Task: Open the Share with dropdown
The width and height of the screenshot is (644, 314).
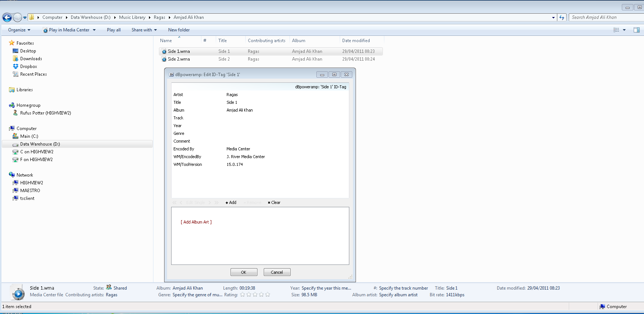Action: (x=144, y=30)
